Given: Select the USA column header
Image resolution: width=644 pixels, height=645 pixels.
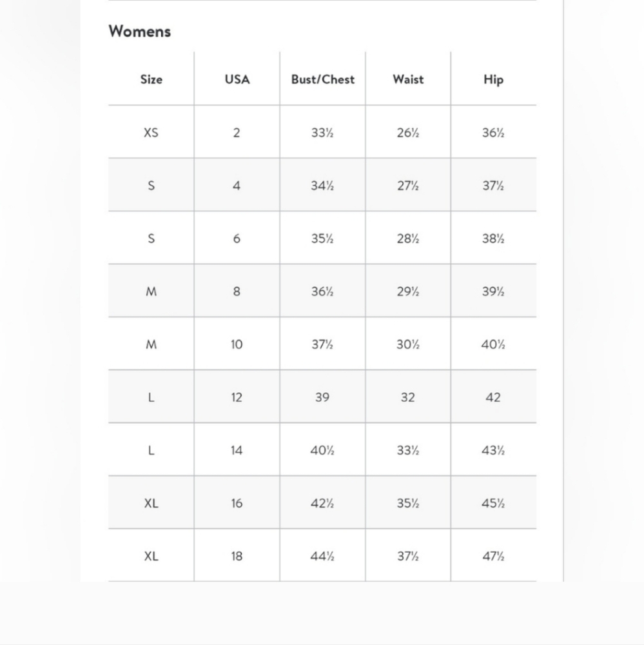Looking at the screenshot, I should coord(237,79).
